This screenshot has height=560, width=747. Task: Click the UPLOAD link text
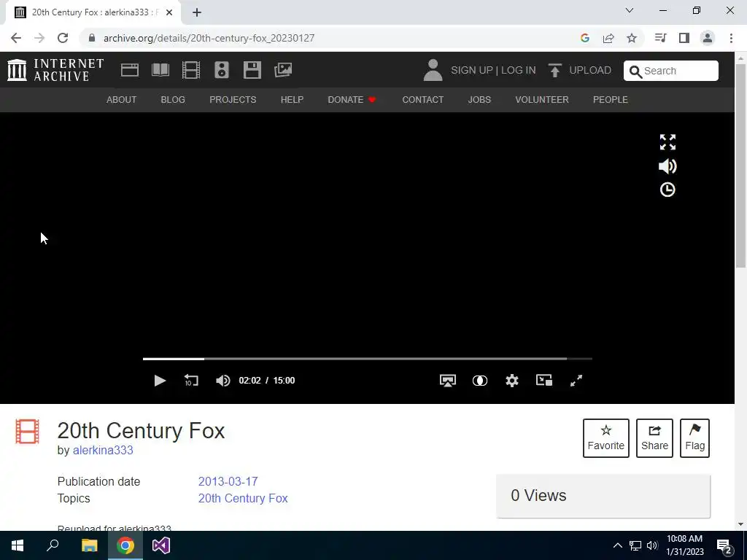coord(589,70)
